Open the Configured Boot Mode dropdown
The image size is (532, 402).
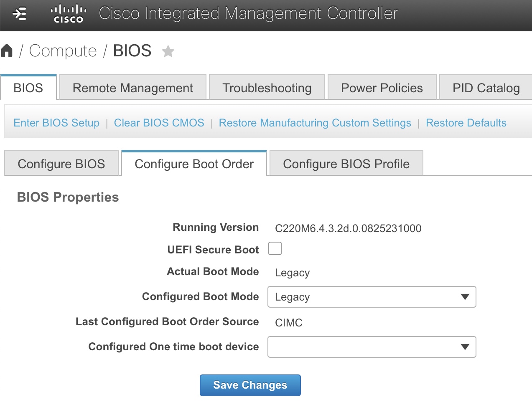[372, 297]
